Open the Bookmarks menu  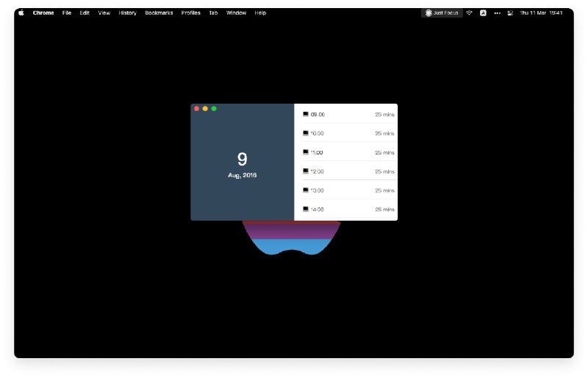click(x=158, y=13)
